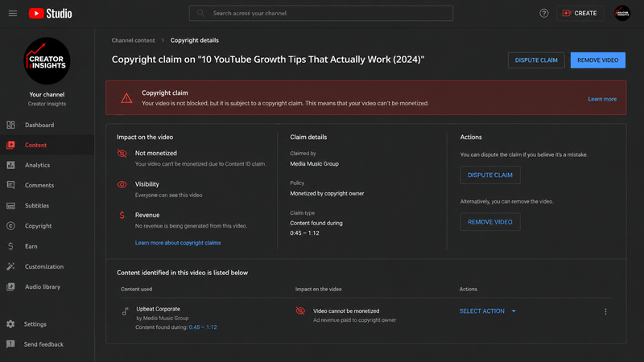
Task: Click the Comments sidebar icon
Action: pyautogui.click(x=10, y=185)
